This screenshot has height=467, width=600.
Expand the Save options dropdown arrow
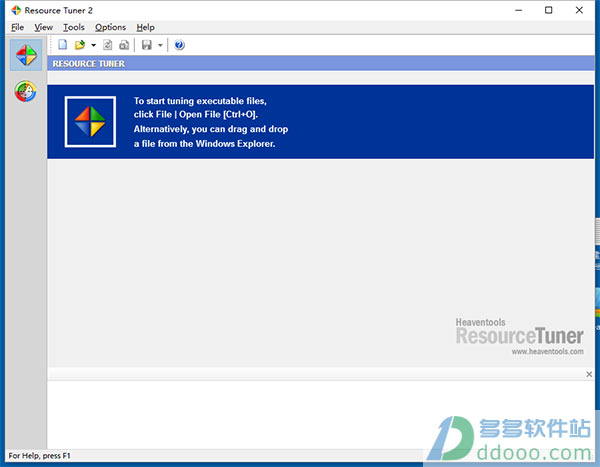tap(160, 45)
